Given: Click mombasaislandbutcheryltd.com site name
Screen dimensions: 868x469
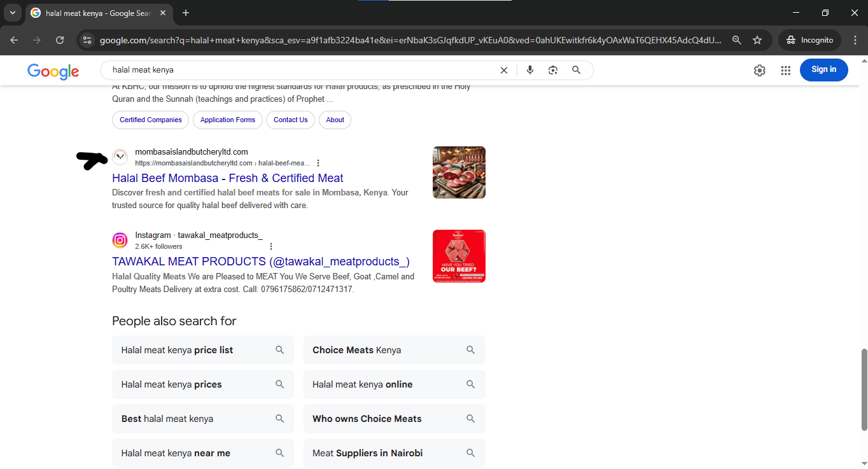Looking at the screenshot, I should click(192, 151).
